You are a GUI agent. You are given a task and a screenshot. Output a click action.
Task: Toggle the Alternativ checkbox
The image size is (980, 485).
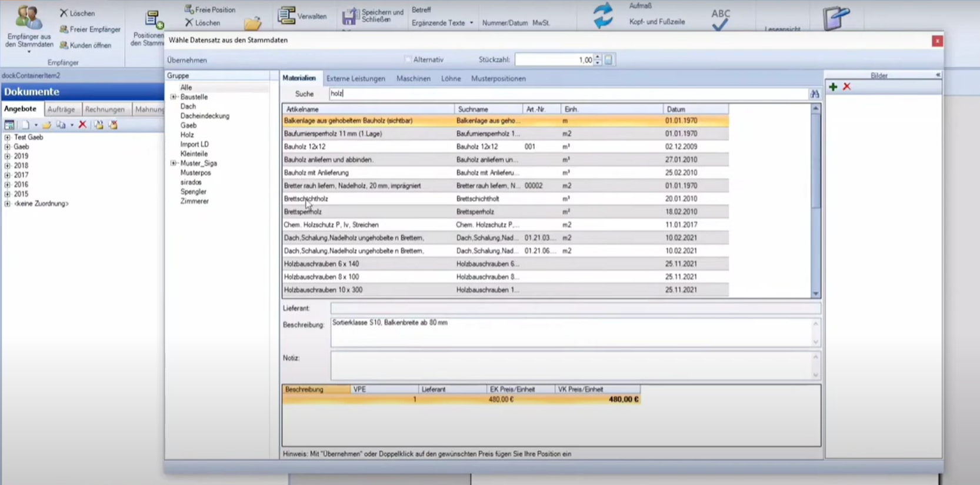408,59
